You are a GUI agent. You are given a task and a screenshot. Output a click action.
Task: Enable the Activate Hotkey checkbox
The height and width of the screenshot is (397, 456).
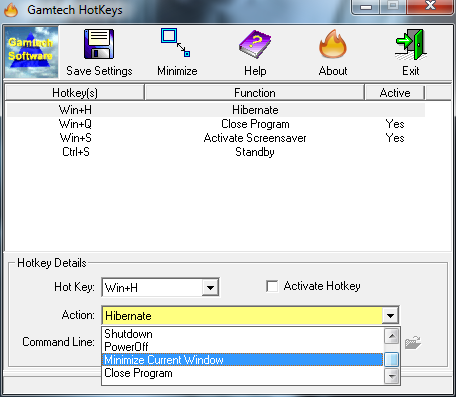[x=272, y=286]
